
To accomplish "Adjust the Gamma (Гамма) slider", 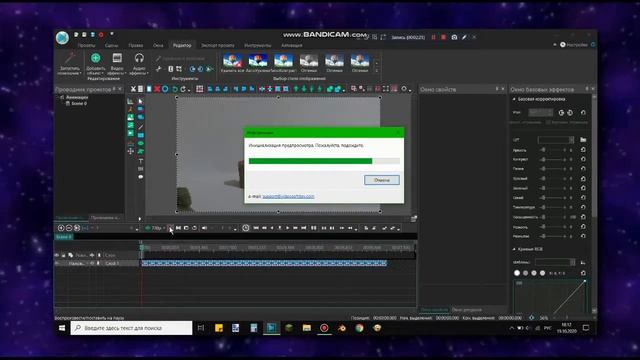I will (553, 169).
